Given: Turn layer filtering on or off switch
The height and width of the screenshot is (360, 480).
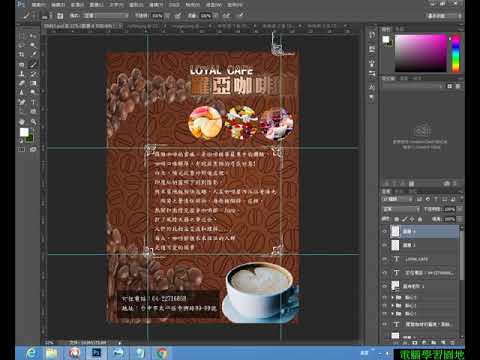Looking at the screenshot, I should (x=461, y=199).
